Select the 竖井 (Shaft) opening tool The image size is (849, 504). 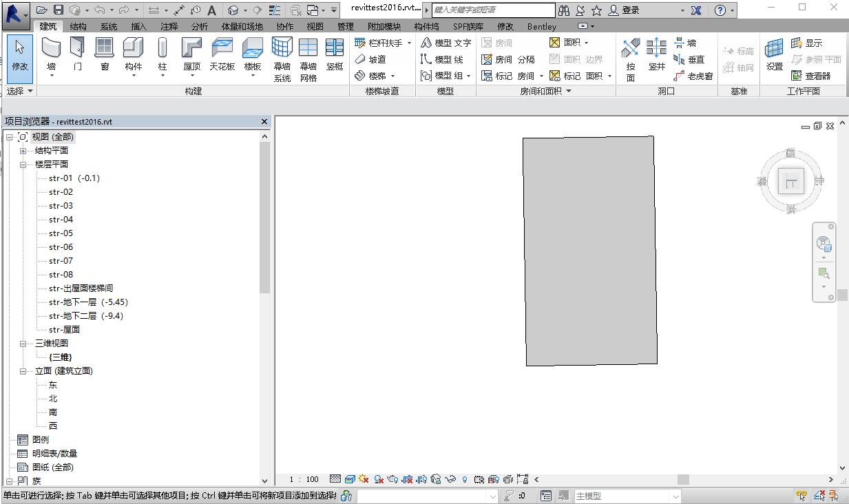[x=657, y=54]
